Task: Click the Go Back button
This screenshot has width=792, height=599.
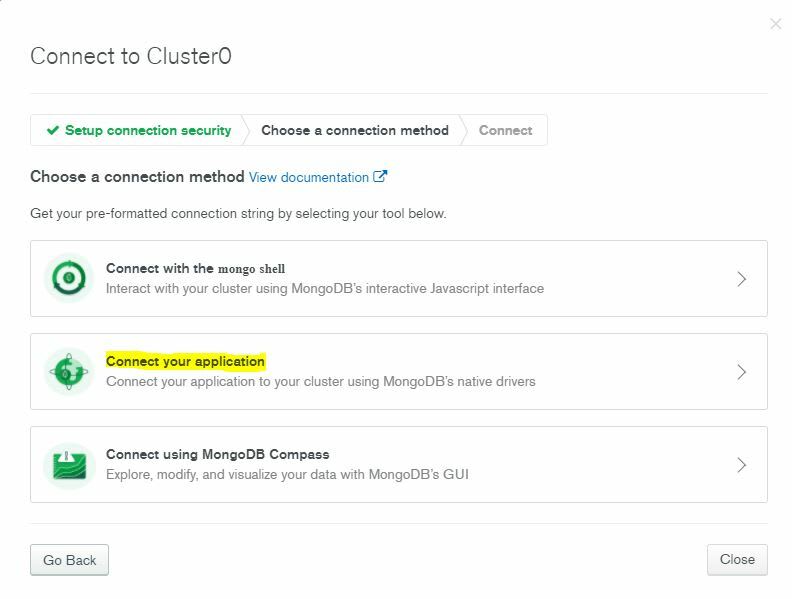Action: tap(69, 560)
